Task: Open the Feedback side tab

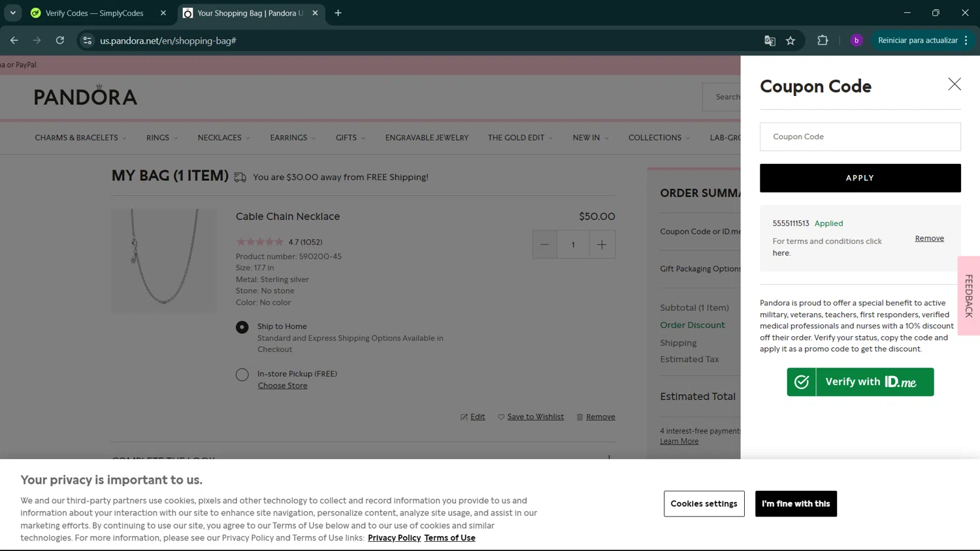Action: tap(969, 296)
